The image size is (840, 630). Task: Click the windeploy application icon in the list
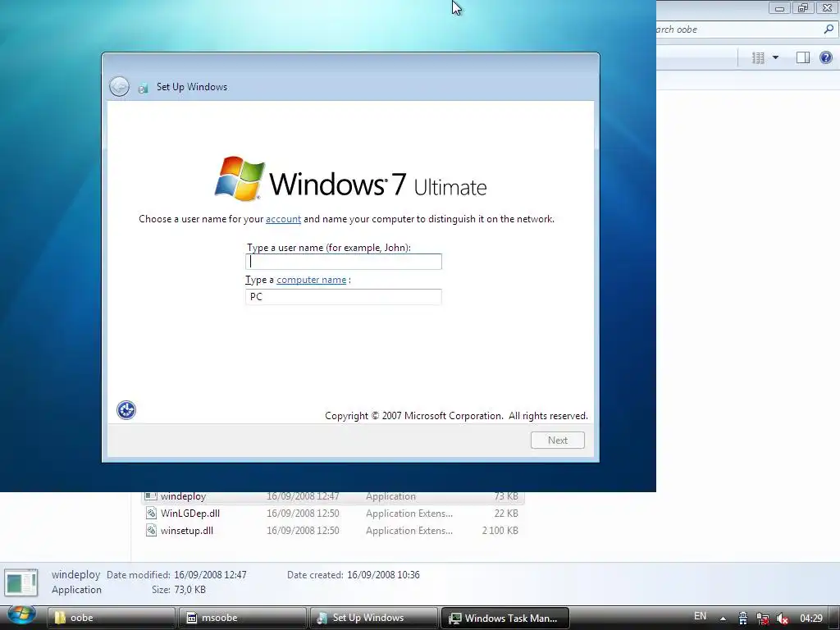click(x=151, y=496)
